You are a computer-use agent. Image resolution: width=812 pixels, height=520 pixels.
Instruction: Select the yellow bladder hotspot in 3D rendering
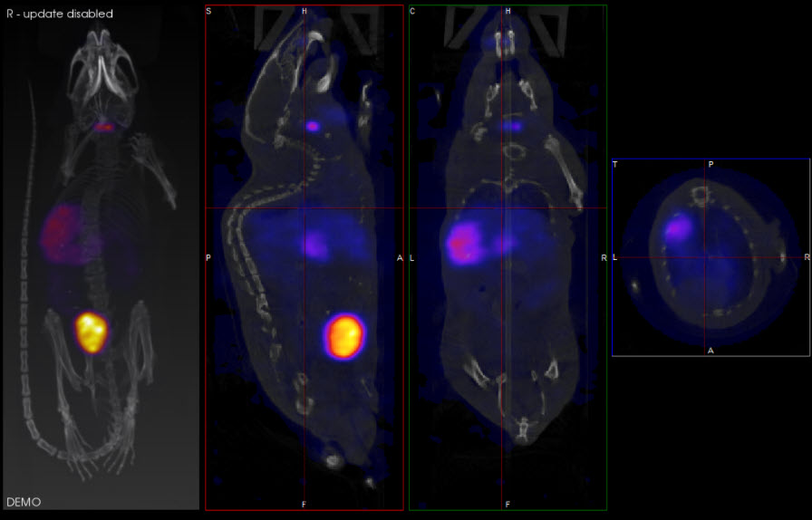click(91, 332)
